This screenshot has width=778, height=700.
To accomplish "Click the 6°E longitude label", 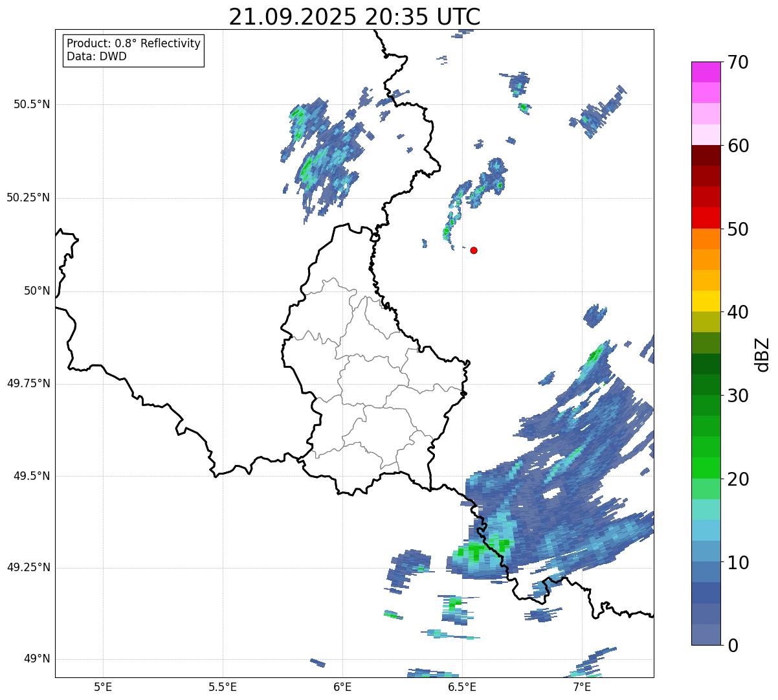I will tap(342, 686).
